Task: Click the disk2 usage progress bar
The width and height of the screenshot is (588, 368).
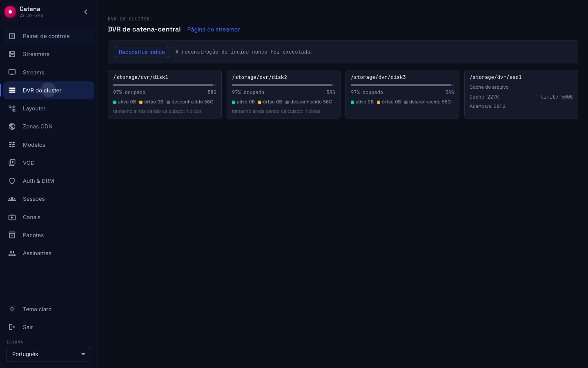Action: pos(283,85)
